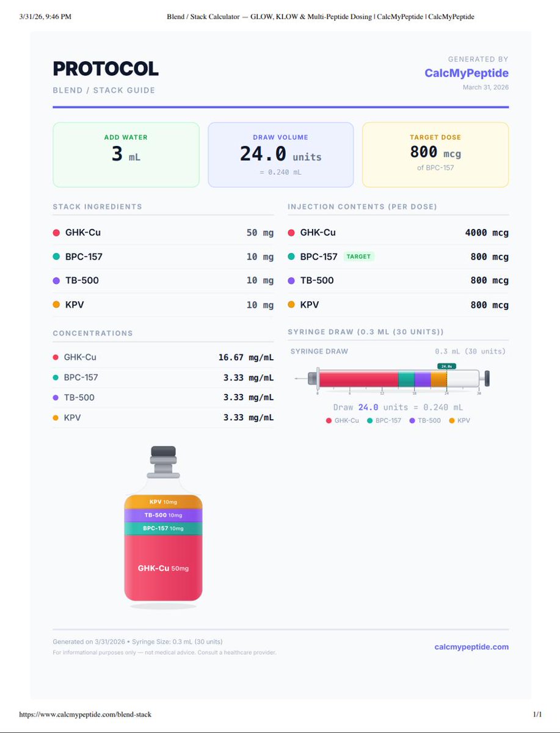The width and height of the screenshot is (560, 733).
Task: Click the TB-500 syringe legend entry
Action: [x=424, y=421]
